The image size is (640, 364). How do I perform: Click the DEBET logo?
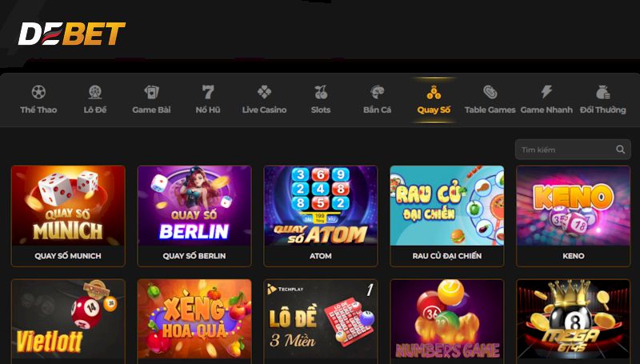pyautogui.click(x=71, y=34)
